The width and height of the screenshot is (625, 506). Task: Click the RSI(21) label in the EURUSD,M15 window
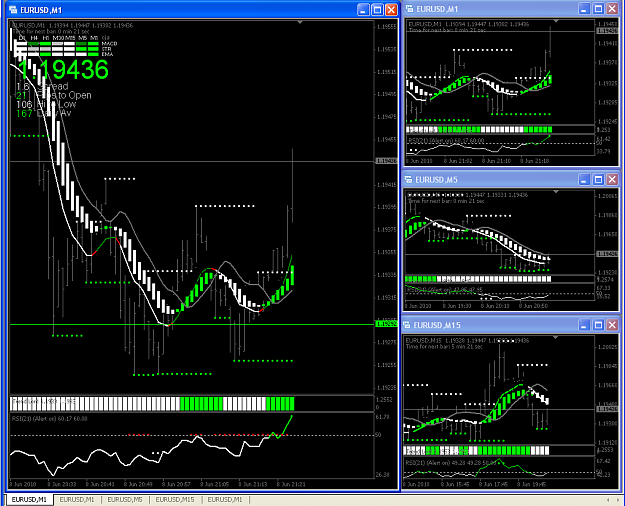pyautogui.click(x=450, y=463)
